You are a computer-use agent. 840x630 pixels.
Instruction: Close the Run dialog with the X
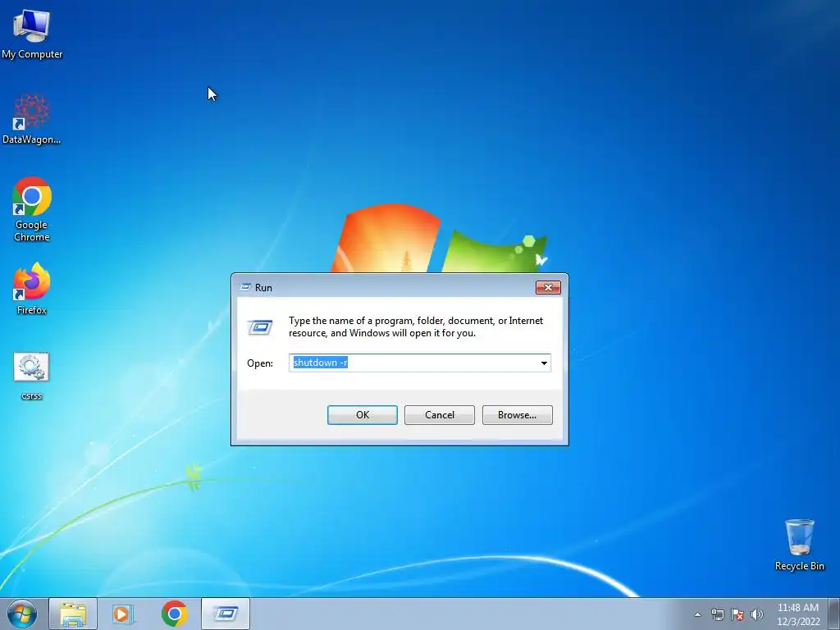pos(548,287)
